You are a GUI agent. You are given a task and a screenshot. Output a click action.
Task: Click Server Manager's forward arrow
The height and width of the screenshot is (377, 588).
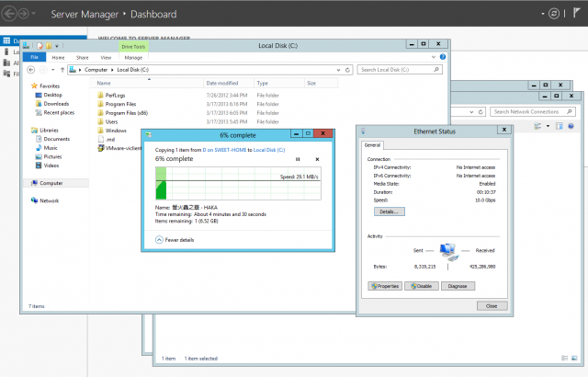tap(23, 14)
